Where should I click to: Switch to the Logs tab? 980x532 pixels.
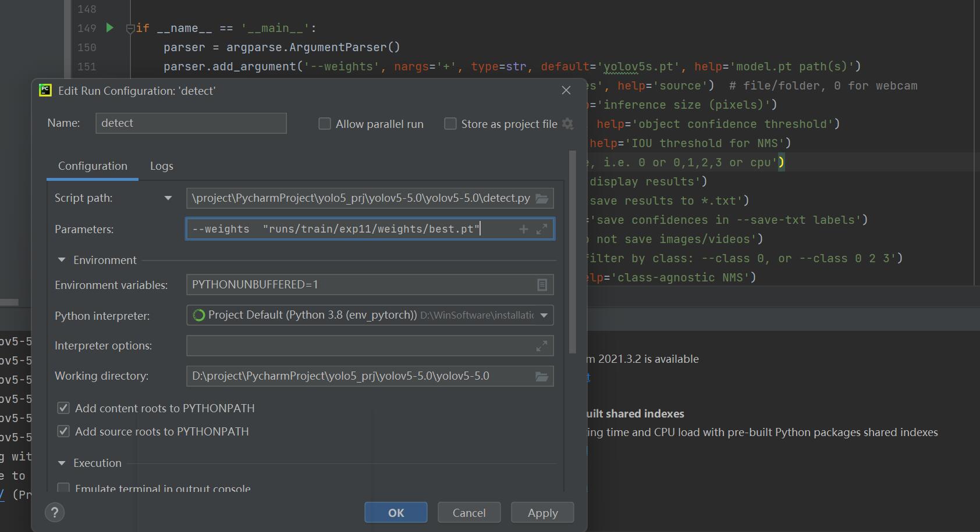point(162,166)
